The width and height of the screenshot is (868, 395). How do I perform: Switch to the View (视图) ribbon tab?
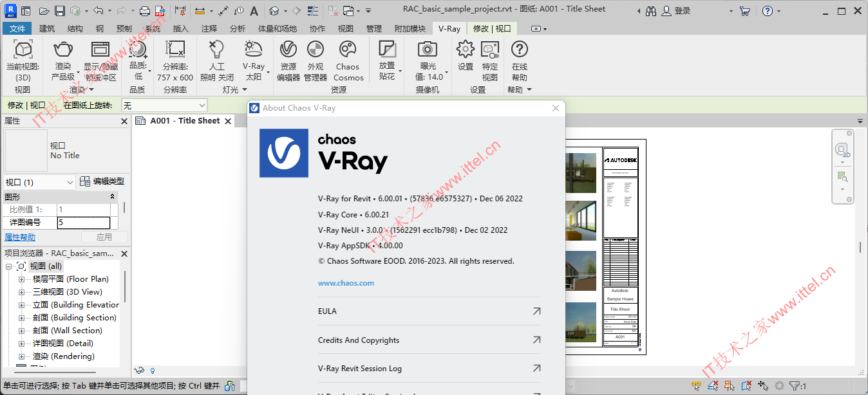346,29
